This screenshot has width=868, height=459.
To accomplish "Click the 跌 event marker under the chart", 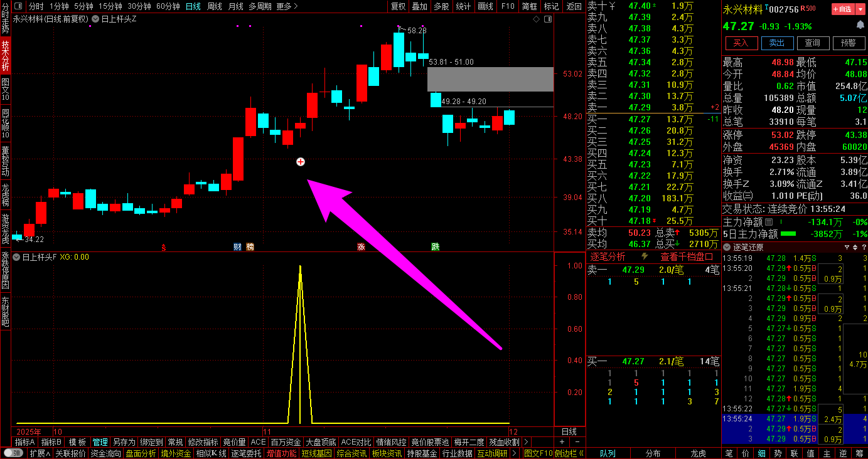I will click(x=435, y=246).
